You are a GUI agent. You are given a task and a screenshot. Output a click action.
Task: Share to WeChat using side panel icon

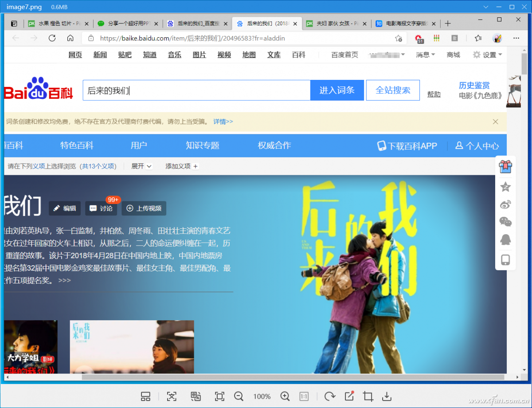point(505,221)
